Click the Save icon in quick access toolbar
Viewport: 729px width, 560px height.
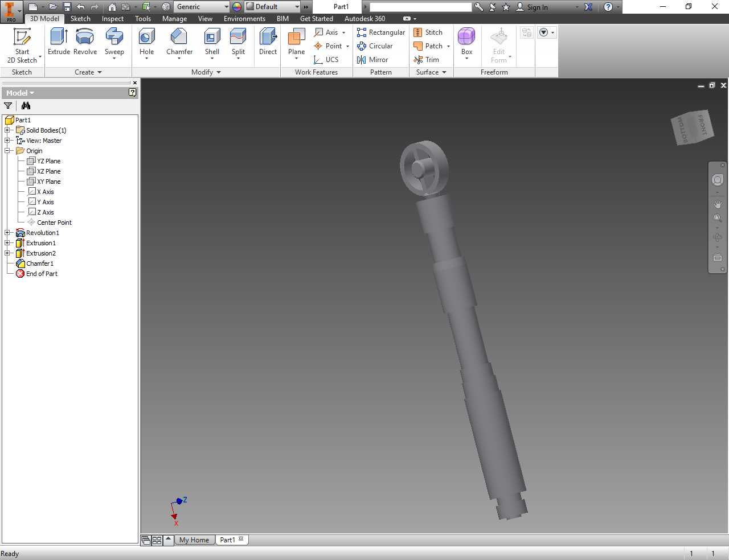coord(67,7)
